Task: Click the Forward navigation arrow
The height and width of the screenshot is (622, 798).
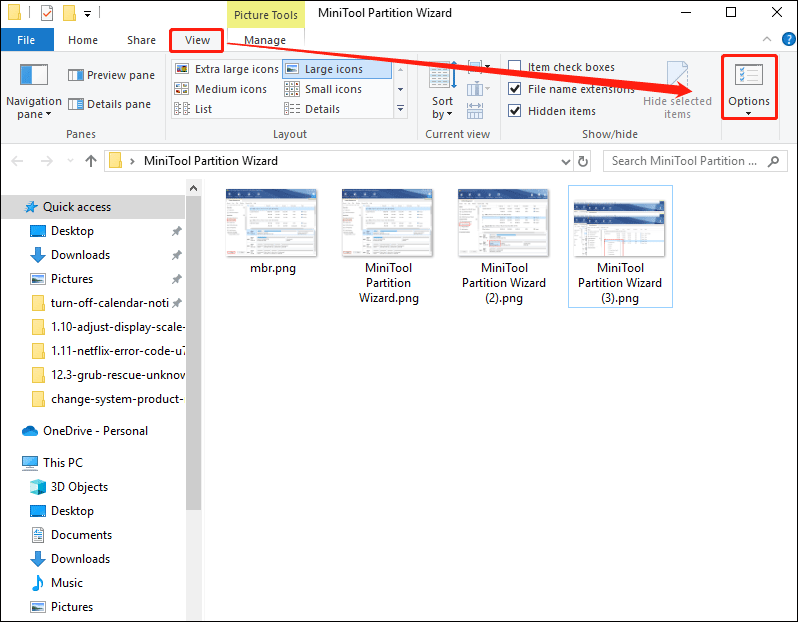Action: pos(46,161)
